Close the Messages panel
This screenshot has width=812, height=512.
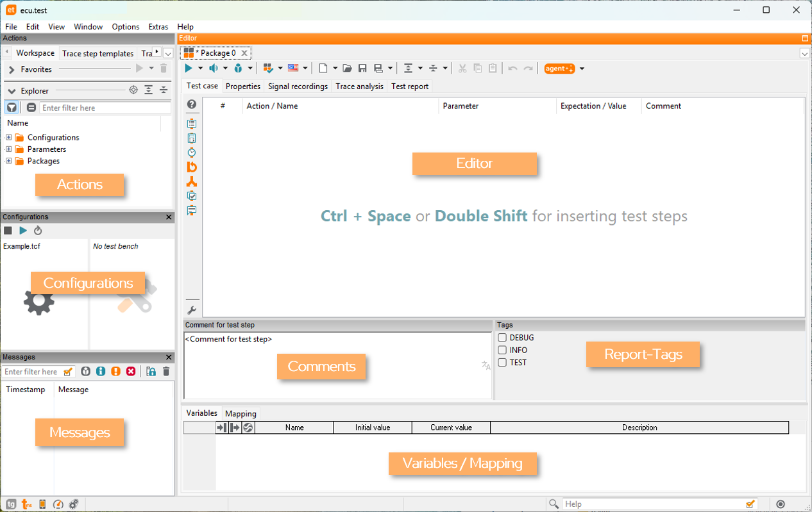pos(169,357)
